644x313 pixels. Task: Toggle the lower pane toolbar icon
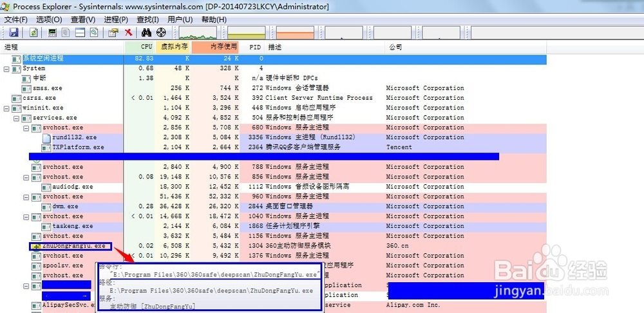[80, 32]
